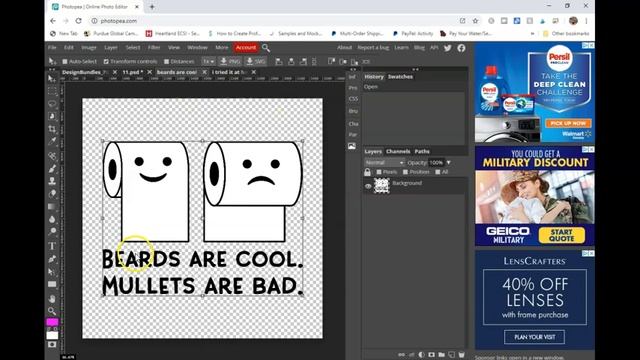Screen dimensions: 640x360
Task: Click the Background layer thumbnail
Action: tap(382, 186)
